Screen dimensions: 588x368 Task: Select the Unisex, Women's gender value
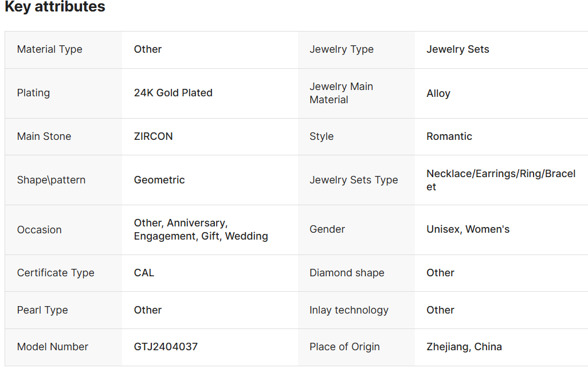tap(468, 229)
